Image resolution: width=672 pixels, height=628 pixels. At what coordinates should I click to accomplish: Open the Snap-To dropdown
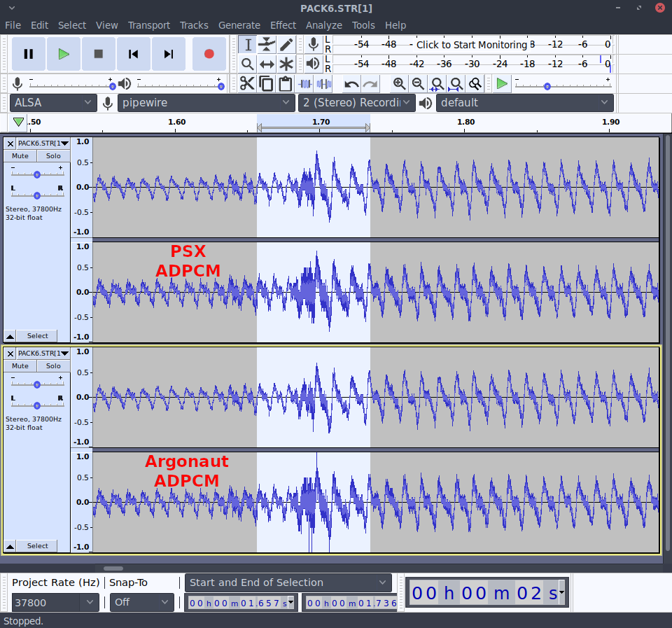(x=141, y=602)
